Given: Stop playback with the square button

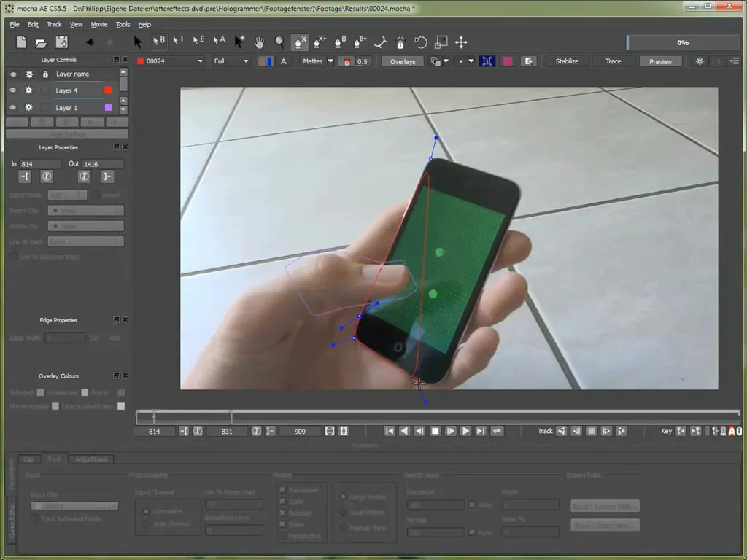Looking at the screenshot, I should click(x=435, y=431).
